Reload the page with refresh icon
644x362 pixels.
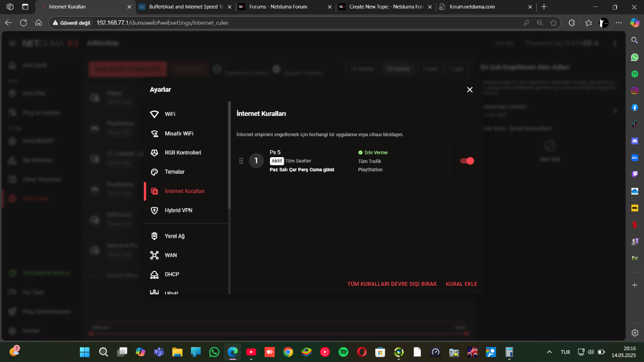coord(23,23)
